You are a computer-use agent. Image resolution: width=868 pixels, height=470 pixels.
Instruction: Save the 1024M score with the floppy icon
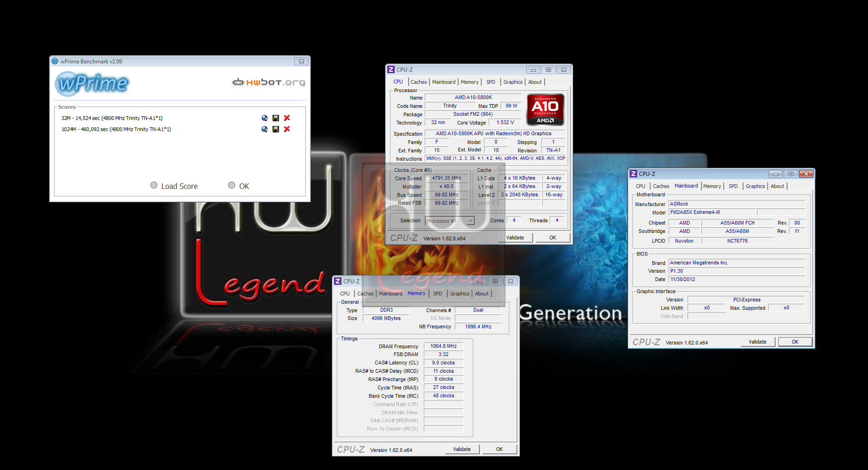[x=276, y=129]
